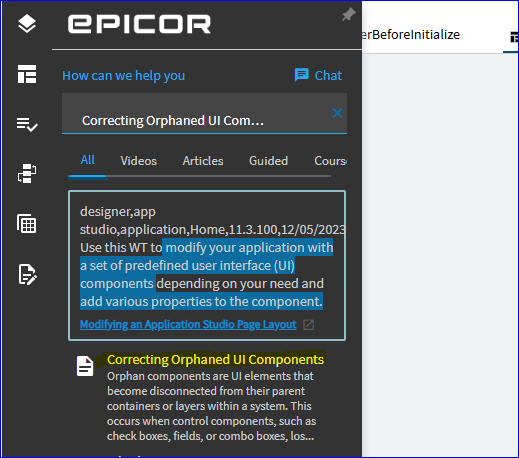The height and width of the screenshot is (458, 519).
Task: Open Chat with support
Action: pyautogui.click(x=318, y=75)
